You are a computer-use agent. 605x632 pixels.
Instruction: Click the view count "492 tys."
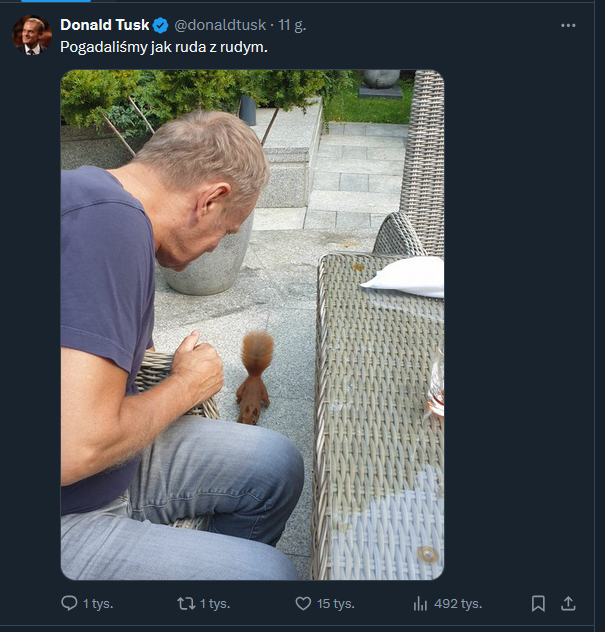(458, 603)
